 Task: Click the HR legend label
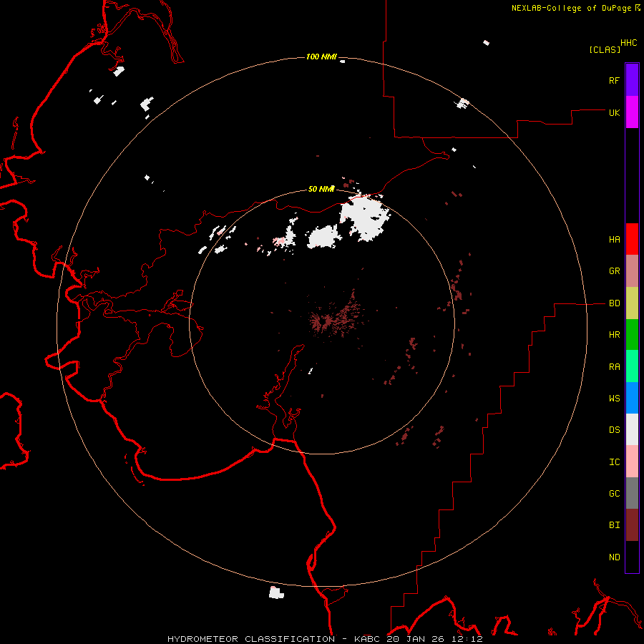point(614,335)
